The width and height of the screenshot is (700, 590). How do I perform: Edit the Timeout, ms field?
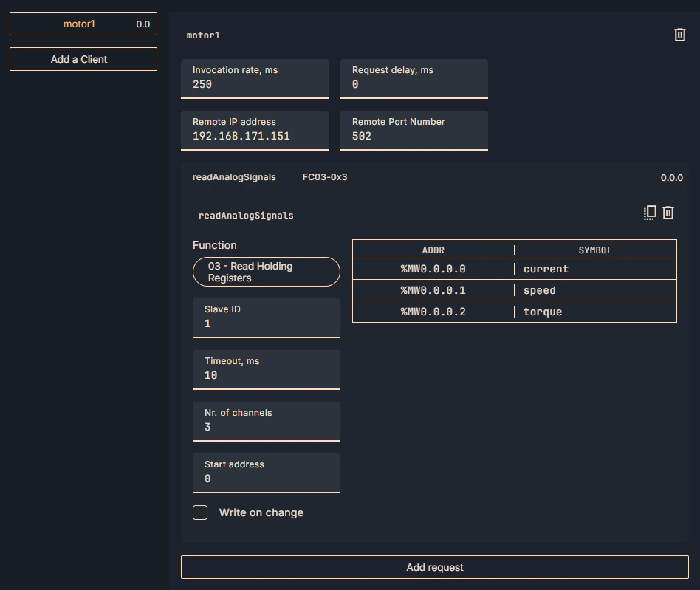coord(266,369)
